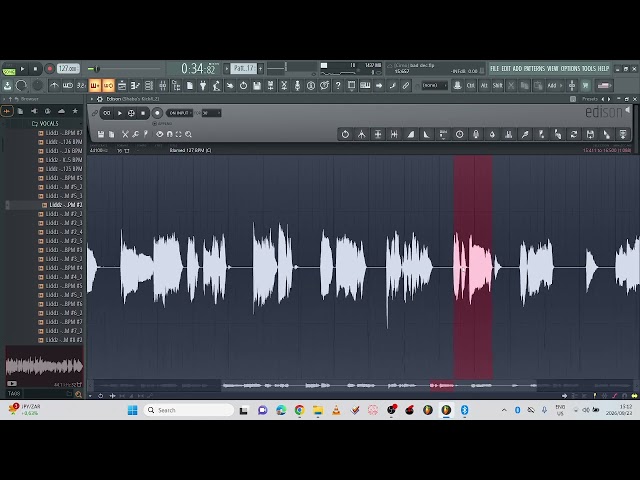Image resolution: width=640 pixels, height=480 pixels.
Task: Collapse the VOCALS folder in browser
Action: (45, 124)
